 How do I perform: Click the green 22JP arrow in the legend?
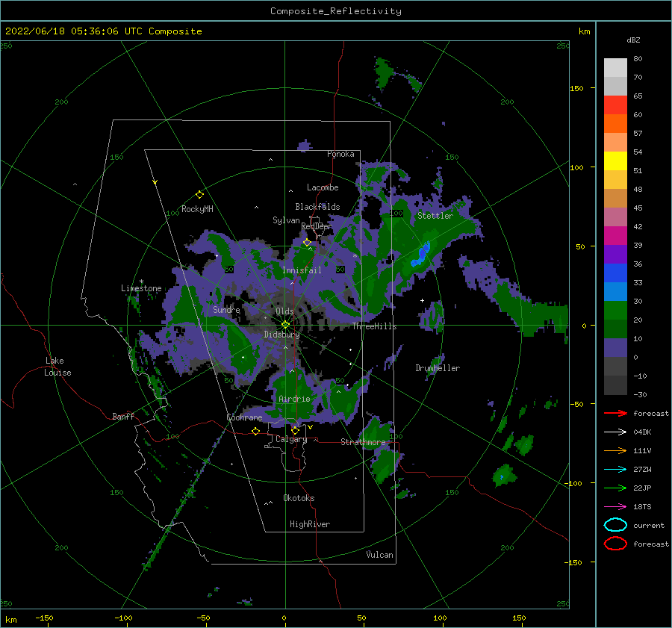[x=615, y=488]
